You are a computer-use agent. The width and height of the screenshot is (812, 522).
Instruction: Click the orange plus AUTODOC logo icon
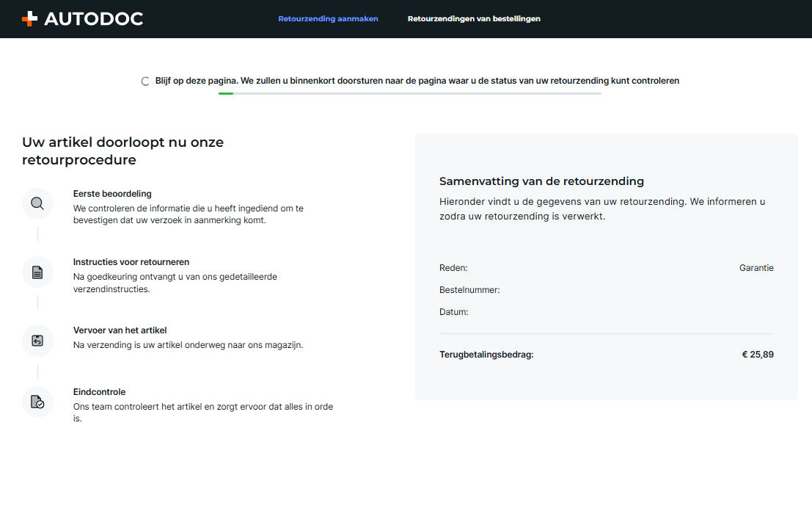pyautogui.click(x=29, y=19)
